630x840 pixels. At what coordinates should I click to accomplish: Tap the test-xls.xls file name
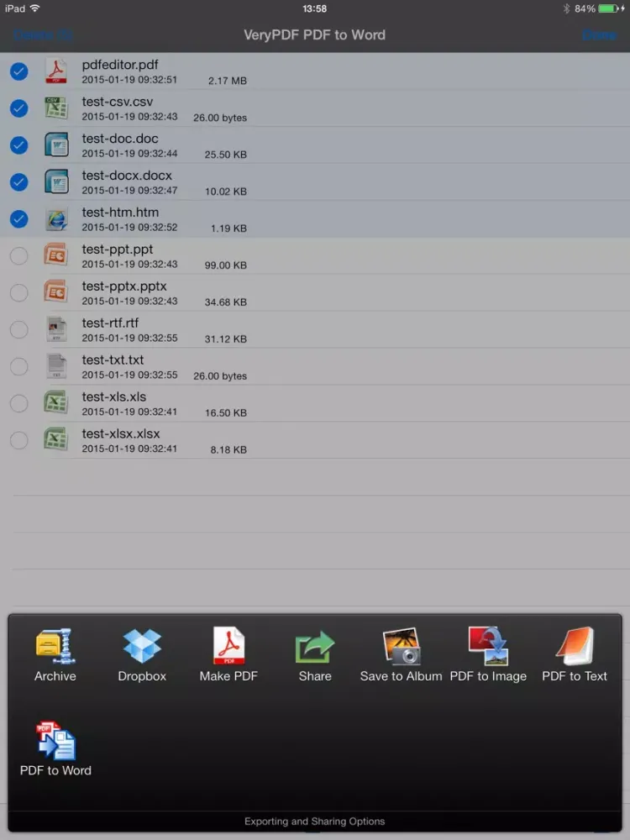click(114, 397)
